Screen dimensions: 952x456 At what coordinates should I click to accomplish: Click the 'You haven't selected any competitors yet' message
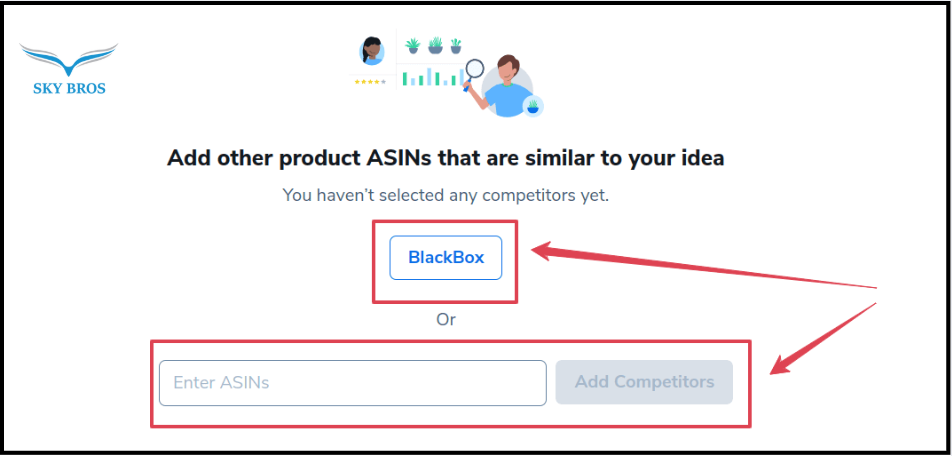click(445, 195)
